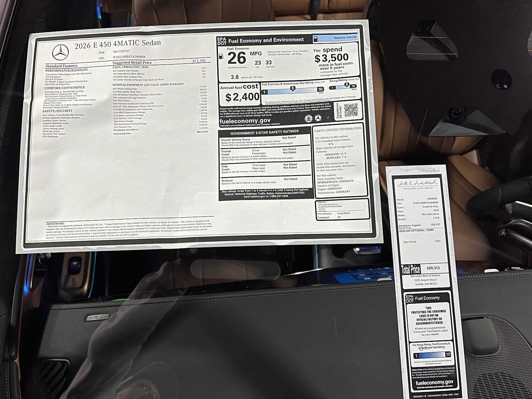Click the small fuel pump icon beside 26 MPG

(x=221, y=56)
